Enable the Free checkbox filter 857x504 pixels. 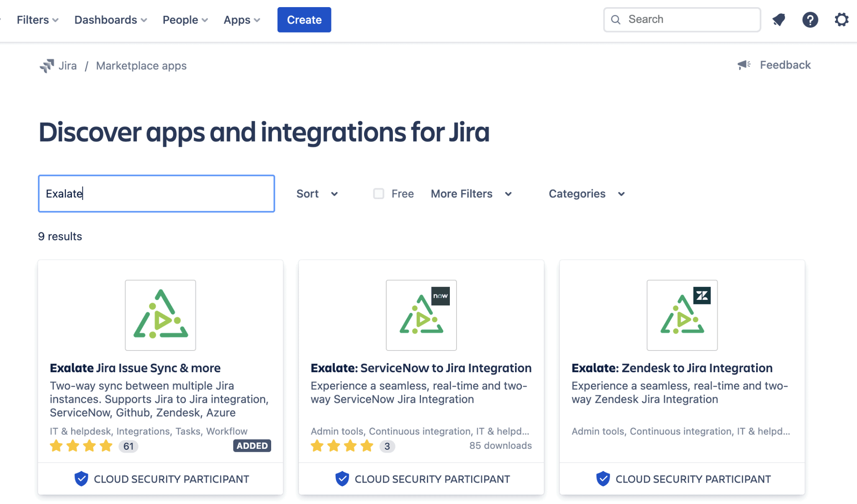(x=379, y=194)
